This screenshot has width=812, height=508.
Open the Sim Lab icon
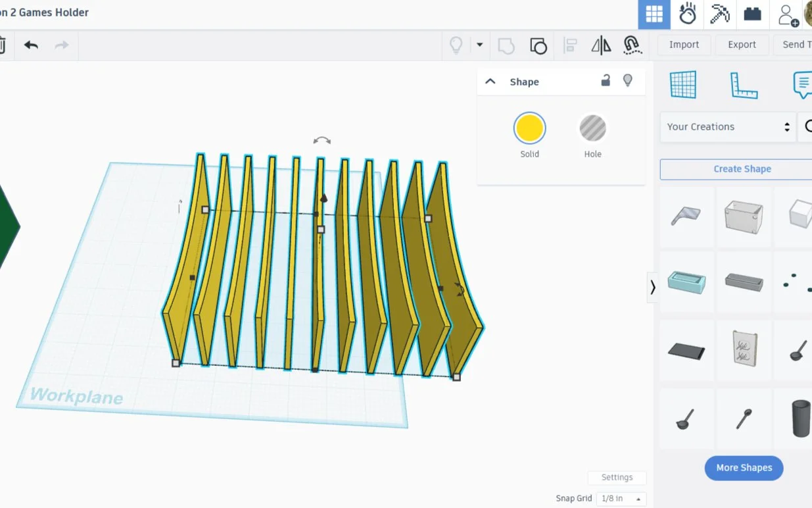[x=687, y=14]
